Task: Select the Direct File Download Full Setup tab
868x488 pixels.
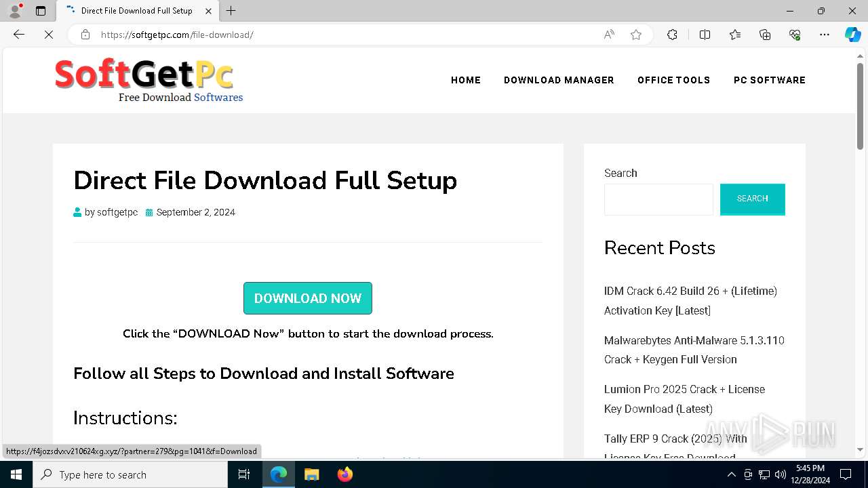Action: click(x=137, y=11)
